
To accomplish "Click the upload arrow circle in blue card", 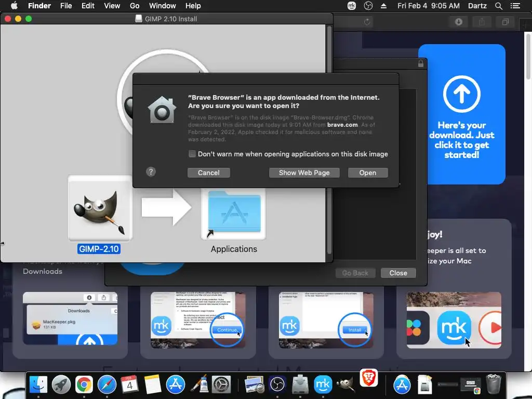I will click(461, 94).
